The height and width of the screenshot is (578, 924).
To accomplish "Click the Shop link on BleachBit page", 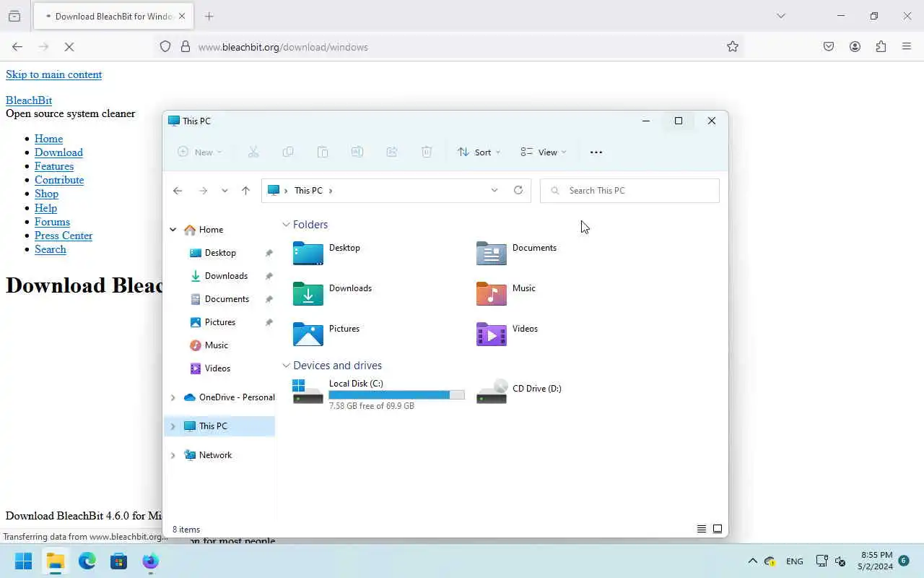I will click(x=46, y=194).
